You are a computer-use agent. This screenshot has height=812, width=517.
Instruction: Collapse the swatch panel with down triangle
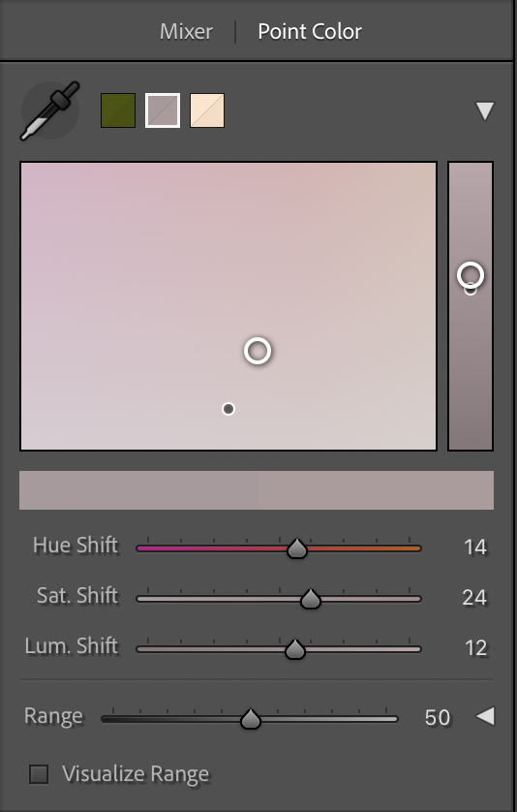click(x=485, y=110)
